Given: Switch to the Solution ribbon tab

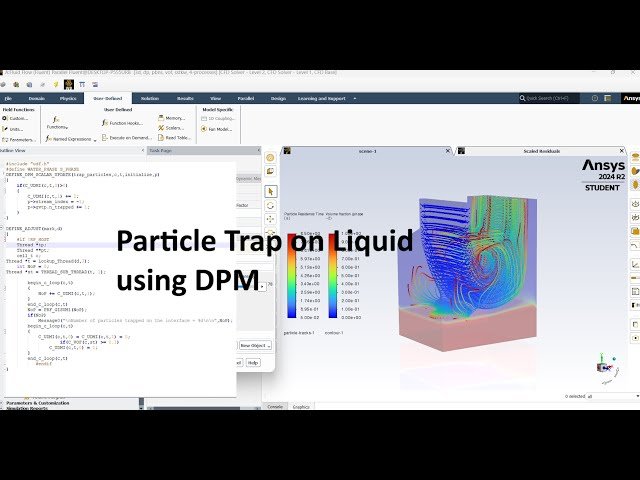Looking at the screenshot, I should (x=150, y=98).
